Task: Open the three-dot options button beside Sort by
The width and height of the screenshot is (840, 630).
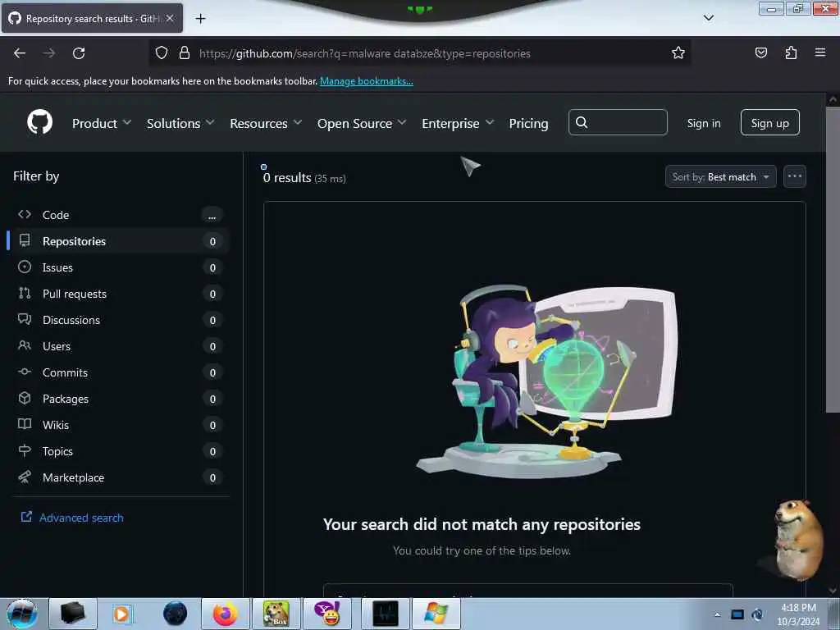Action: click(794, 176)
